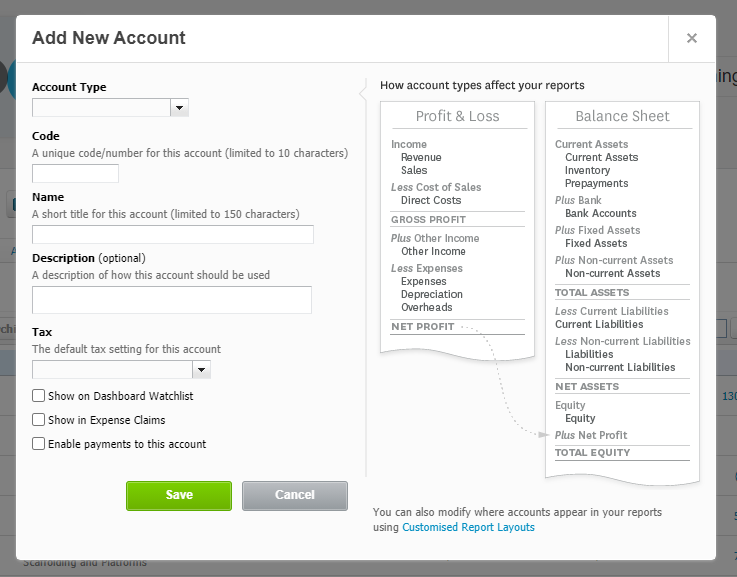This screenshot has height=577, width=737.
Task: Click Inventory under Current Assets
Action: (x=587, y=170)
